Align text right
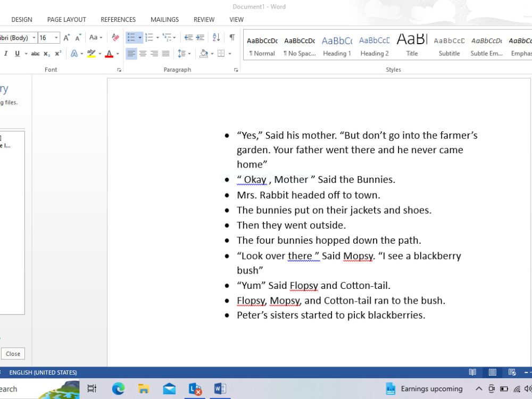Viewport: 532px width, 399px height. (154, 54)
